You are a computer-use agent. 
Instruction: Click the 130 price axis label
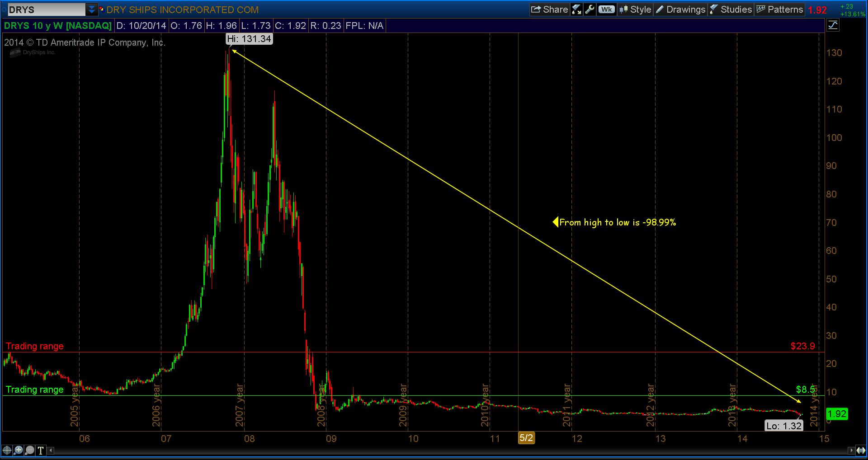[834, 53]
